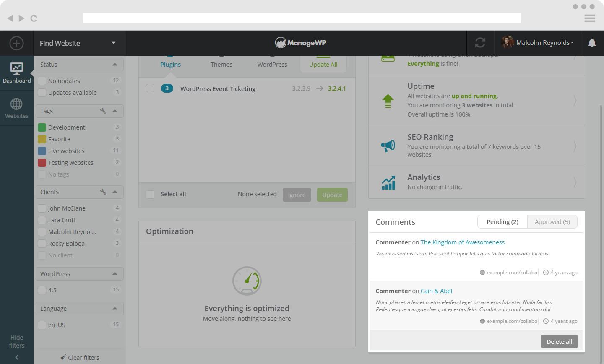
Task: Switch to the Plugins tab
Action: pos(170,64)
